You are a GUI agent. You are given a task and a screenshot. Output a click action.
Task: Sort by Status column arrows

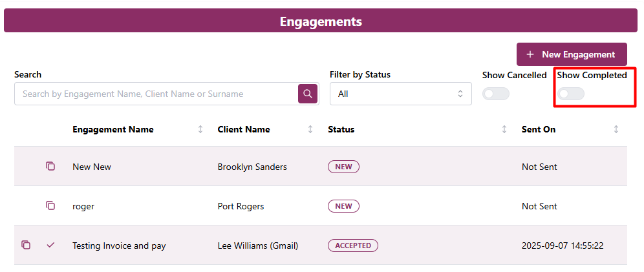point(504,129)
